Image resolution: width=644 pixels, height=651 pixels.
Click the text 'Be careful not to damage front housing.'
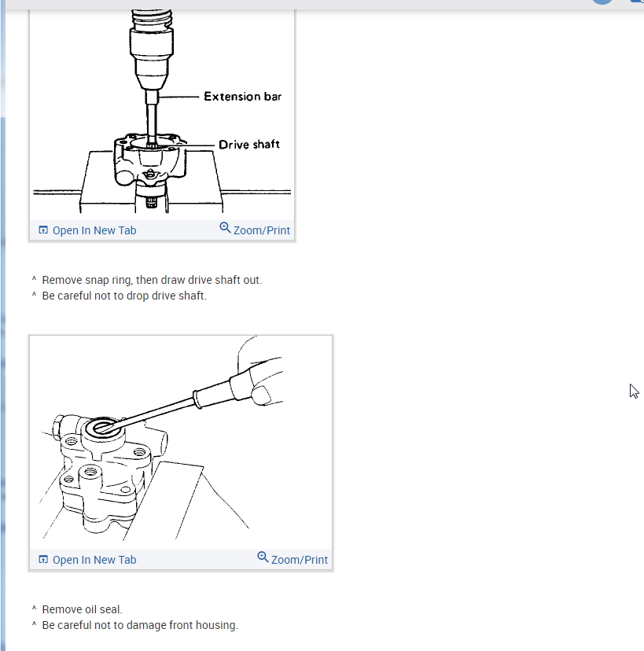140,625
